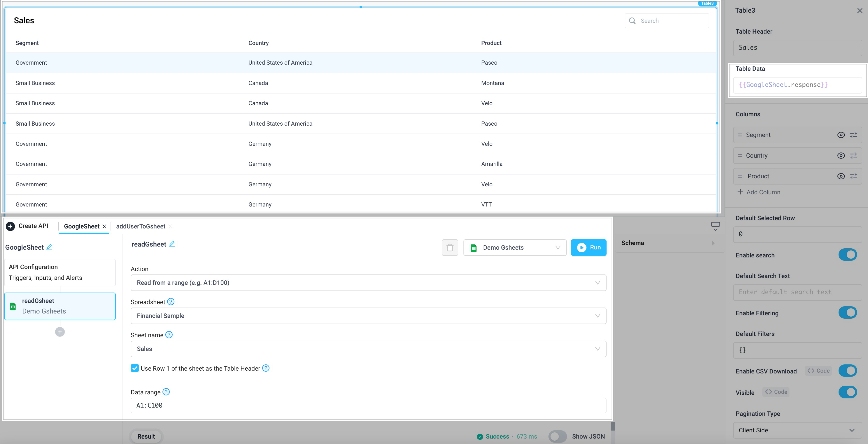This screenshot has height=444, width=868.
Task: Run the readGsheet query
Action: [588, 247]
